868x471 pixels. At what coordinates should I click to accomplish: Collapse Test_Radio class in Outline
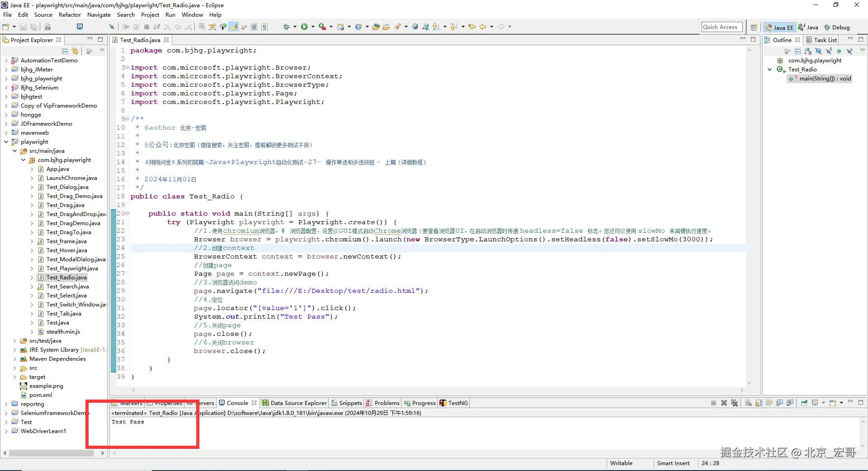click(x=770, y=70)
